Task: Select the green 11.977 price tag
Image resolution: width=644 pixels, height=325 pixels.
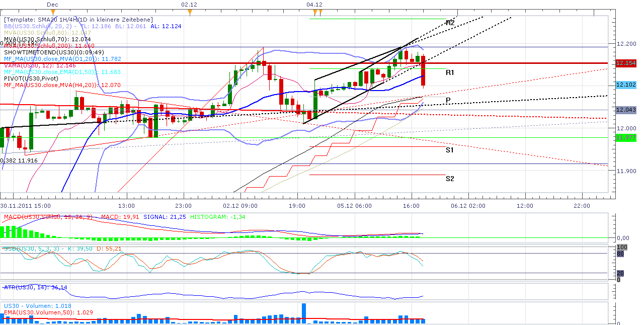Action: click(x=625, y=137)
